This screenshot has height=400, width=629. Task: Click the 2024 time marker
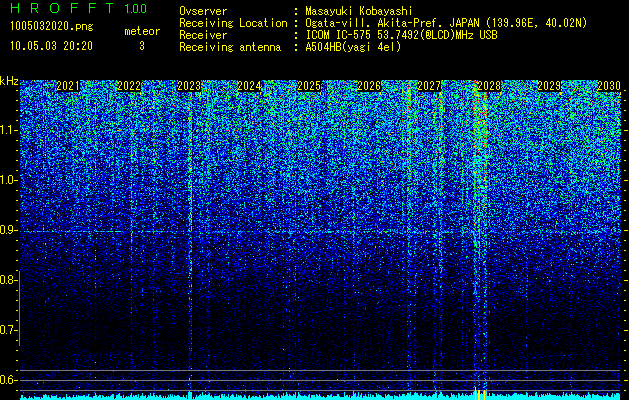point(249,86)
